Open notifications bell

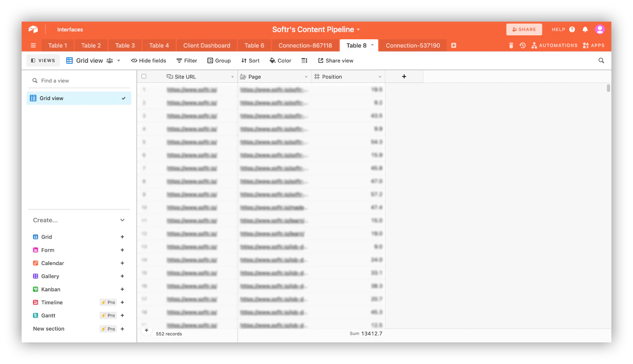coord(585,29)
